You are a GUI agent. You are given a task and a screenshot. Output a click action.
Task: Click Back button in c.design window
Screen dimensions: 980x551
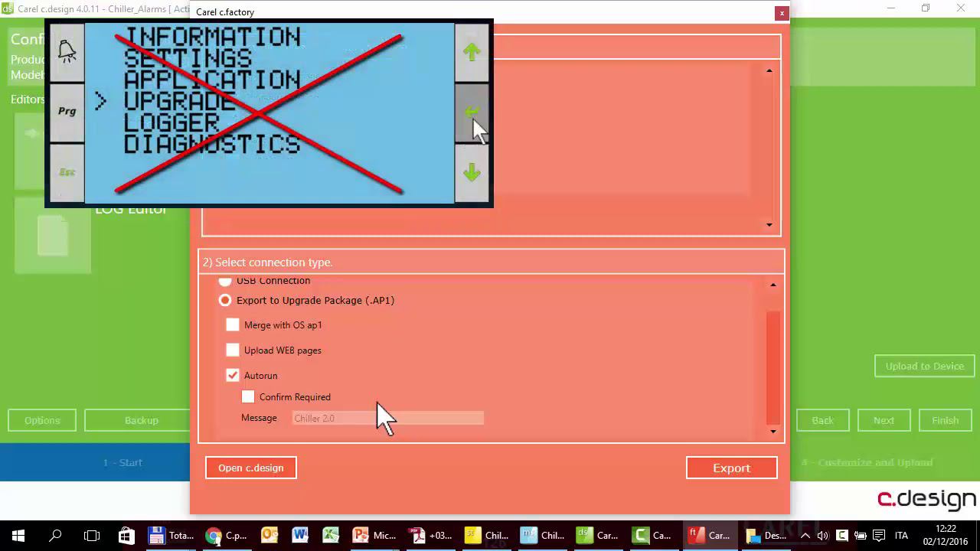(x=823, y=420)
